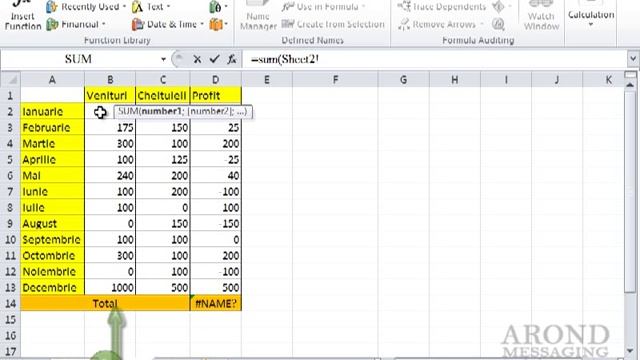Screen dimensions: 640x360
Task: Expand Remove Arrows dropdown arrow
Action: click(482, 24)
